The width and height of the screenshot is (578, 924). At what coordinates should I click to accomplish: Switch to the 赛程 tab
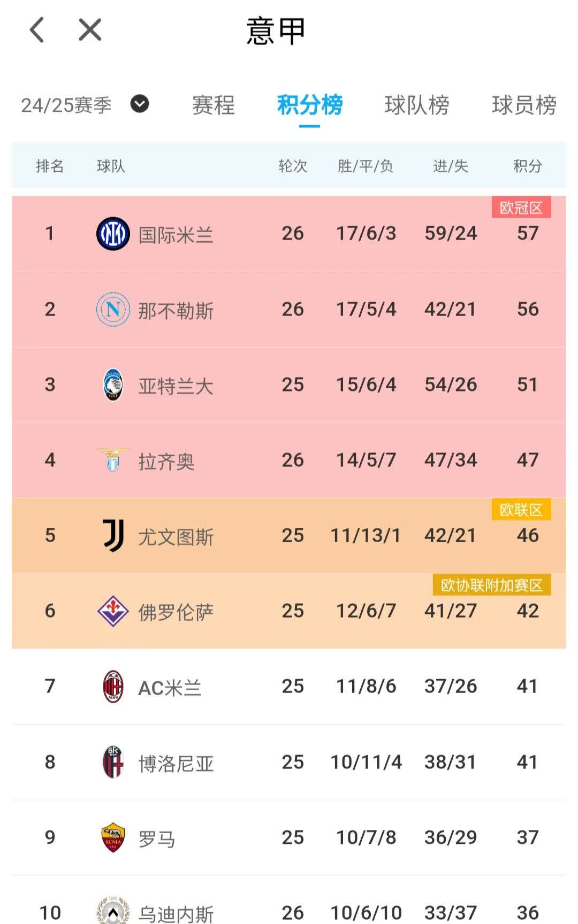coord(212,106)
